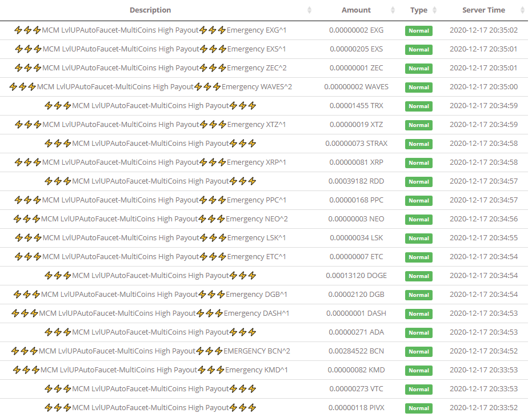532x417 pixels.
Task: Sort table by Type column header
Action: 419,10
